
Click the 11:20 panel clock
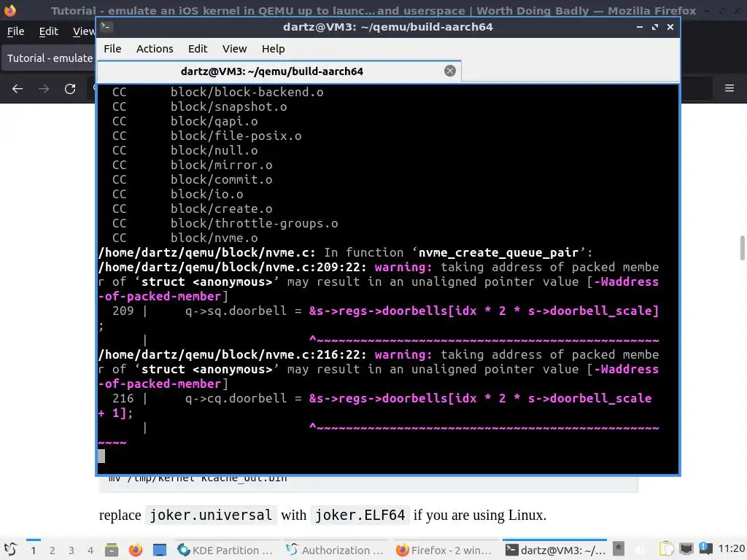[x=731, y=549]
